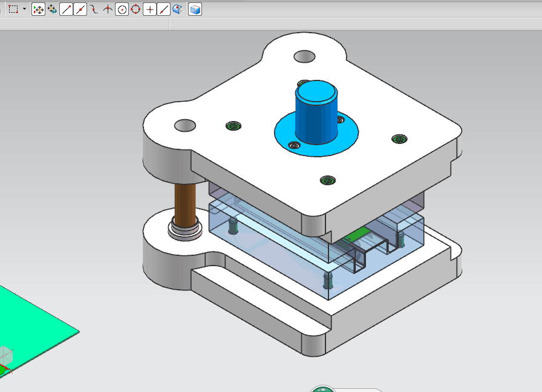Toggle Mid Point snap
This screenshot has width=542, height=392.
[x=80, y=9]
